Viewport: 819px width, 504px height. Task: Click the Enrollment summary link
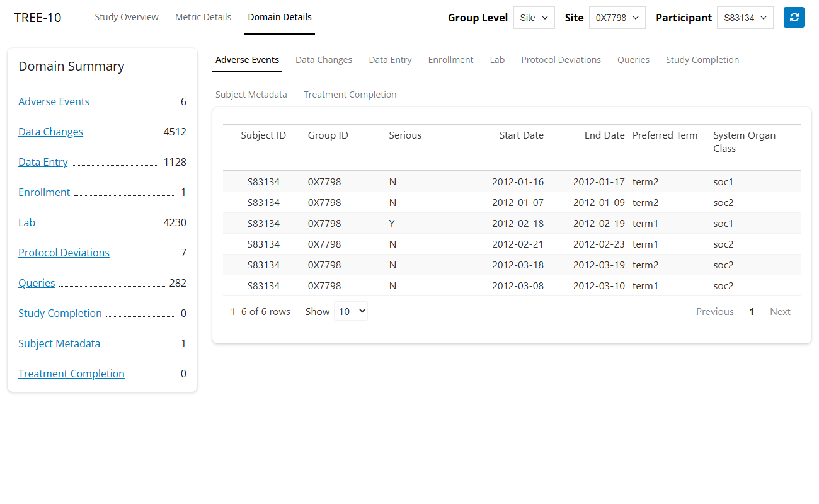[x=44, y=192]
